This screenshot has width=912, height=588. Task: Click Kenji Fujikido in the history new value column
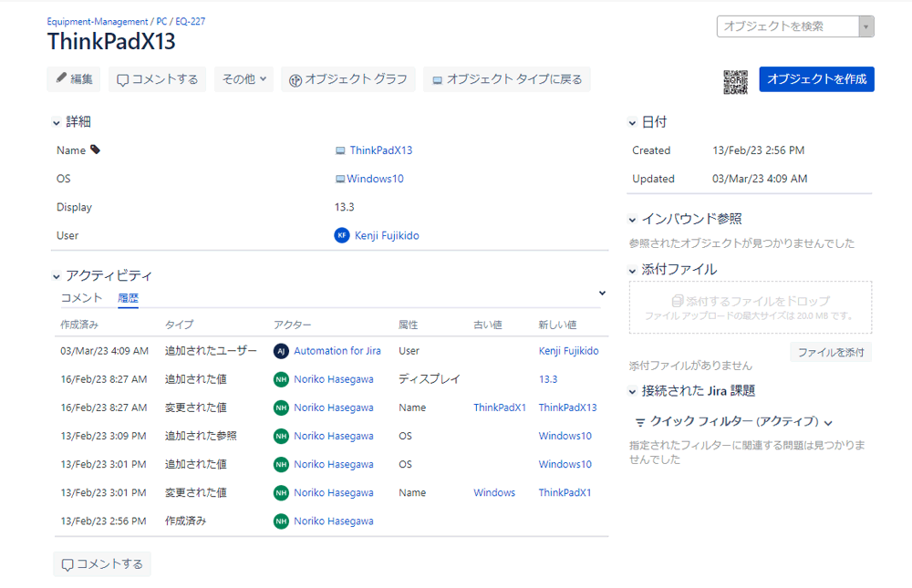coord(568,351)
